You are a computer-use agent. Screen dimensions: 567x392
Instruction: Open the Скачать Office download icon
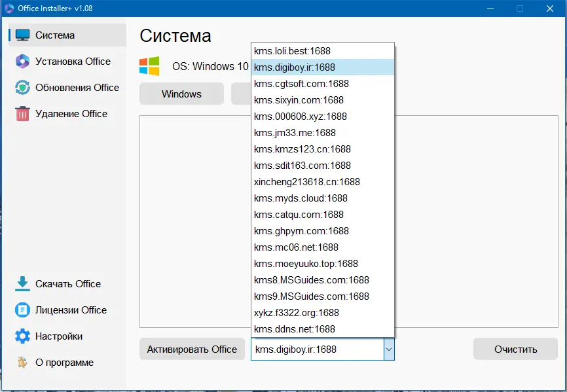click(22, 284)
